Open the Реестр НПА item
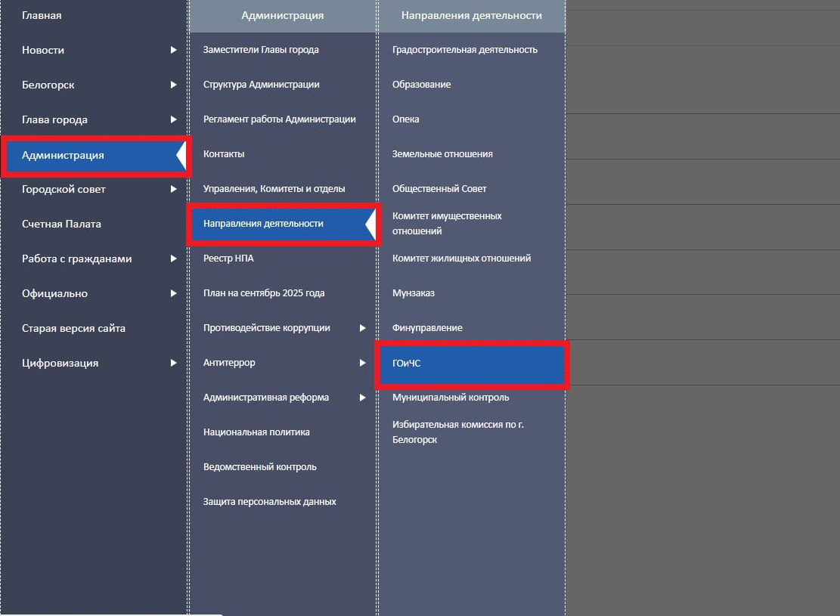The width and height of the screenshot is (840, 616). (x=228, y=258)
